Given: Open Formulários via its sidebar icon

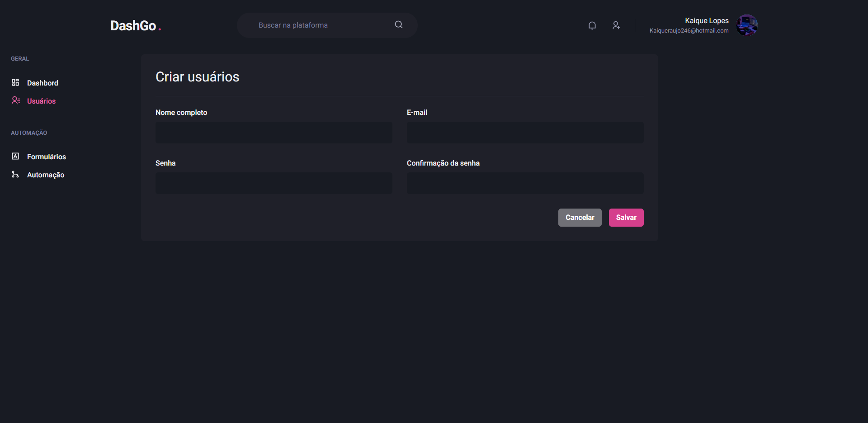Looking at the screenshot, I should (x=15, y=156).
